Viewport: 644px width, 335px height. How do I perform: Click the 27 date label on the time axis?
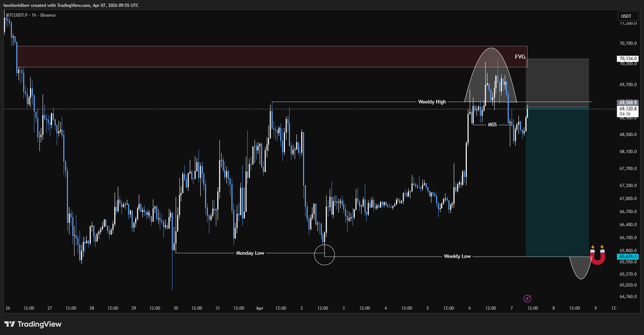pyautogui.click(x=49, y=309)
